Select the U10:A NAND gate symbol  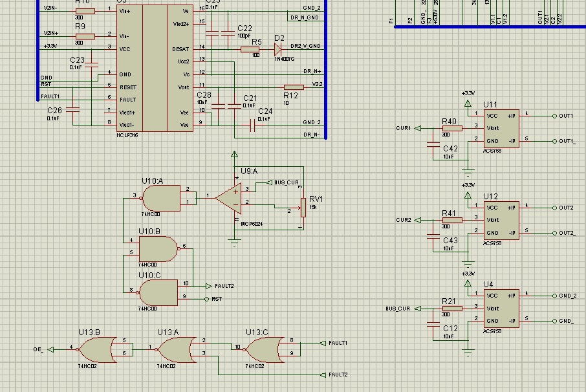(159, 196)
